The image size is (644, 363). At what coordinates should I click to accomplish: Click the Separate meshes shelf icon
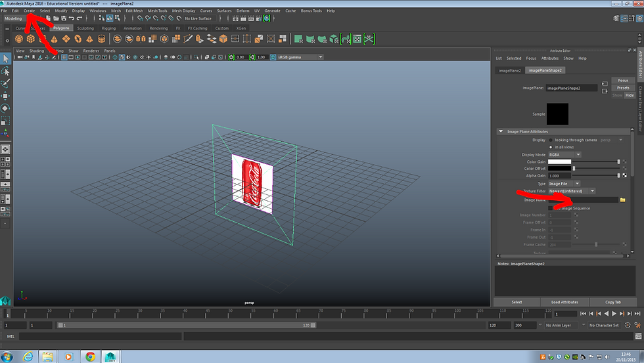point(129,39)
